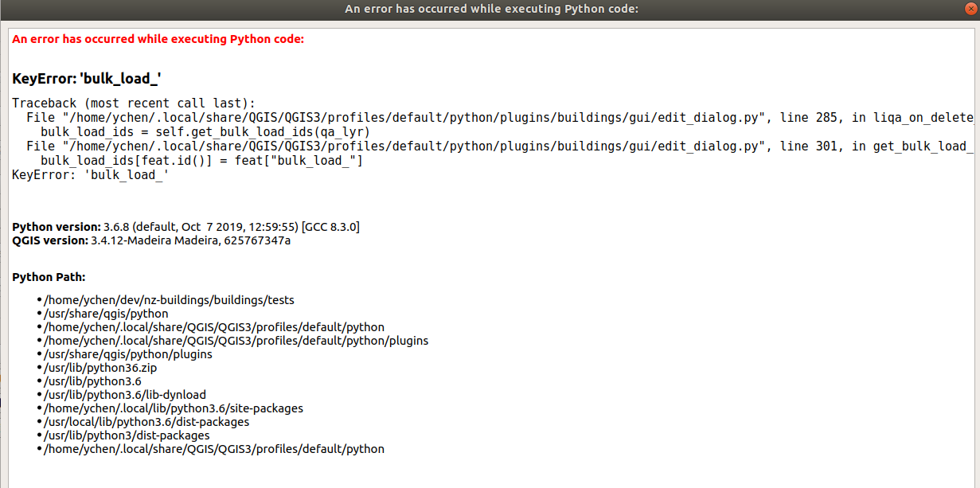Image resolution: width=980 pixels, height=488 pixels.
Task: Select the QGIS version 3.4.12-Madeira text
Action: click(151, 240)
